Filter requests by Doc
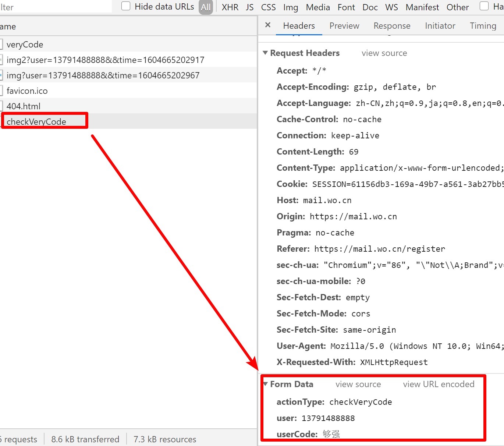The height and width of the screenshot is (446, 504). [370, 7]
